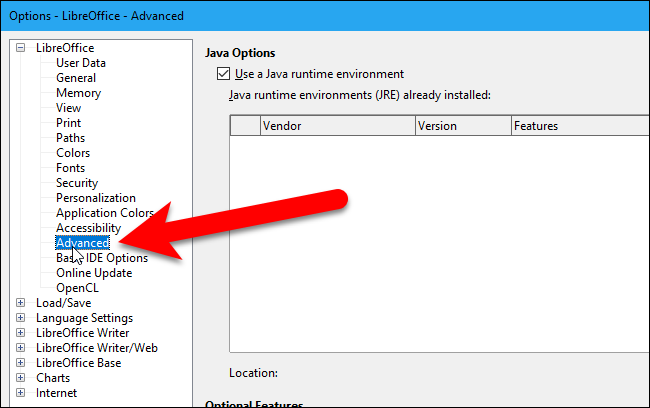Image resolution: width=650 pixels, height=408 pixels.
Task: Open the Memory options page
Action: pyautogui.click(x=78, y=93)
